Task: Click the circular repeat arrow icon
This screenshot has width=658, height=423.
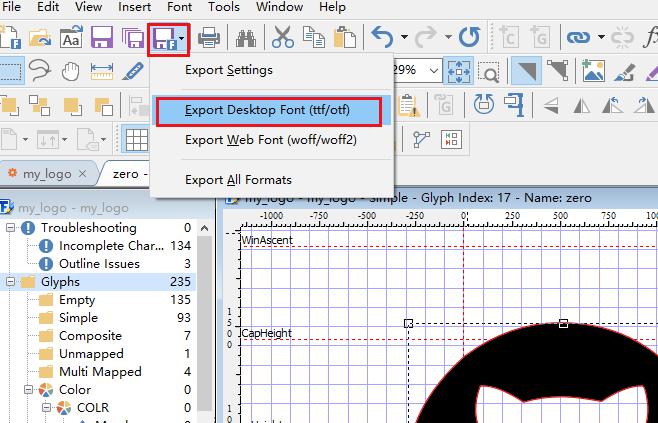Action: (469, 37)
